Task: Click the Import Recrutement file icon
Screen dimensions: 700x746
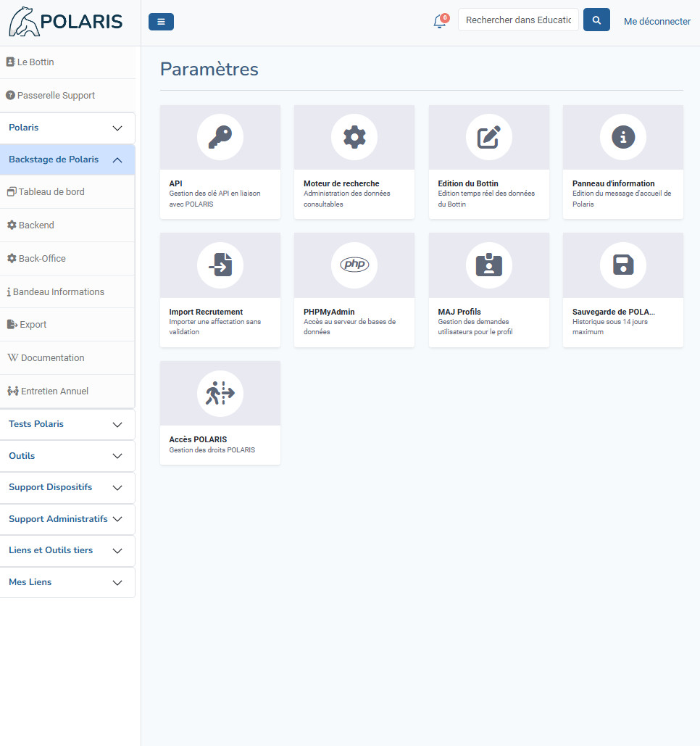Action: point(220,265)
